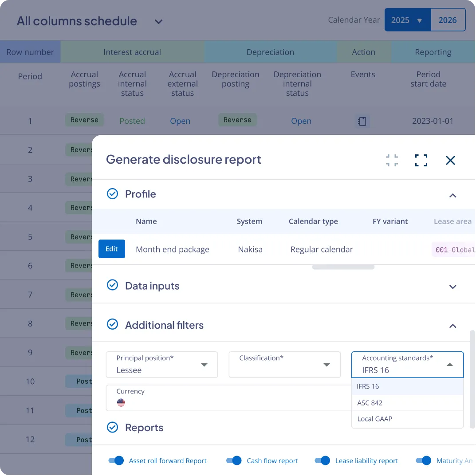This screenshot has width=476, height=476.
Task: Click the events notebook icon in row 1
Action: [362, 121]
